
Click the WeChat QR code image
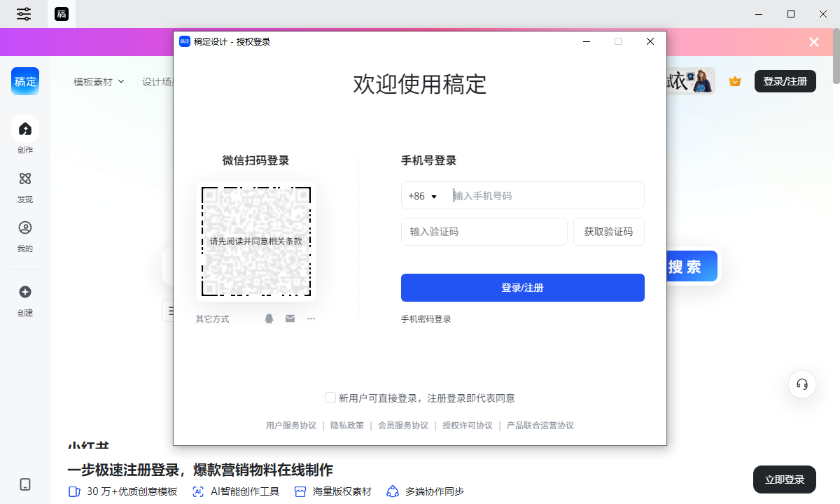256,241
